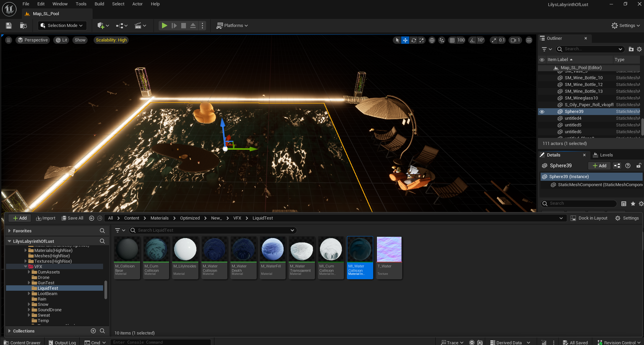Open the camera speed setting icon
The image size is (644, 345).
tap(516, 40)
